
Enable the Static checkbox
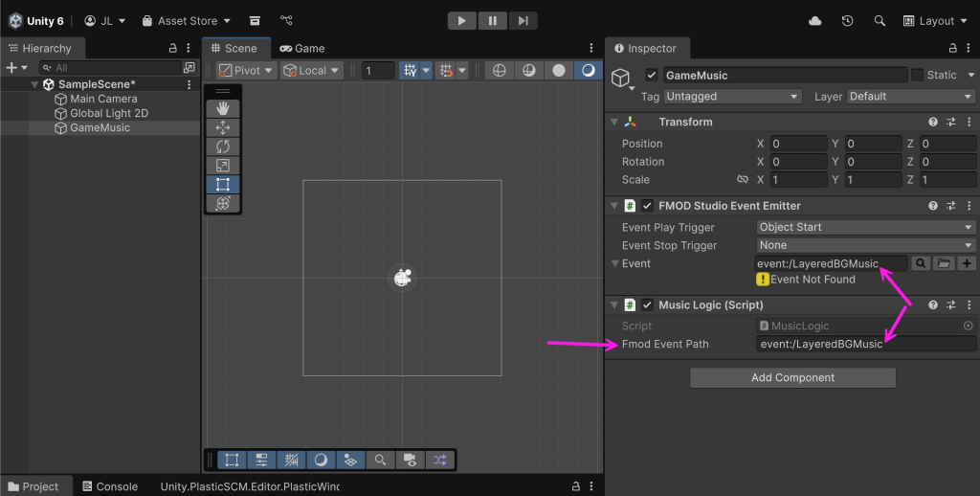[918, 75]
